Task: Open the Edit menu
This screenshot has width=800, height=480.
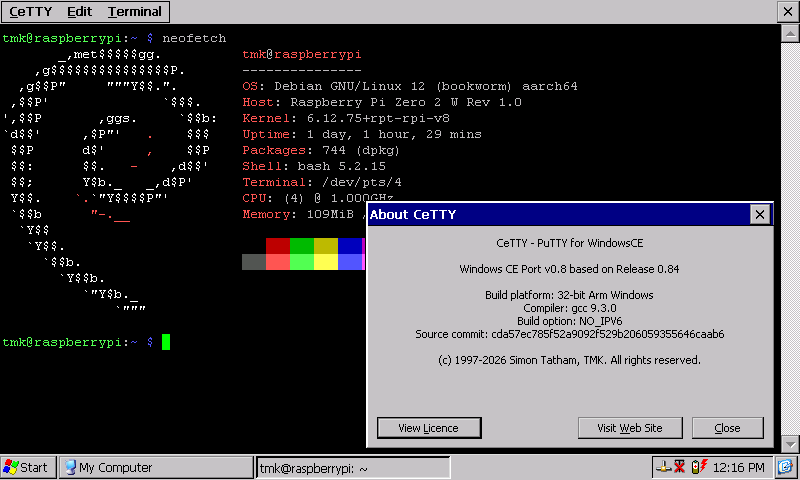Action: [x=80, y=11]
